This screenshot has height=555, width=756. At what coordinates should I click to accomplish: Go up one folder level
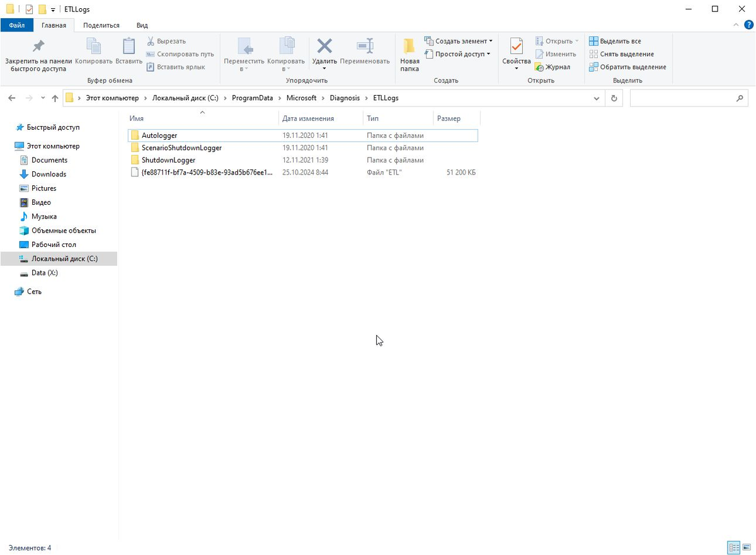coord(55,98)
